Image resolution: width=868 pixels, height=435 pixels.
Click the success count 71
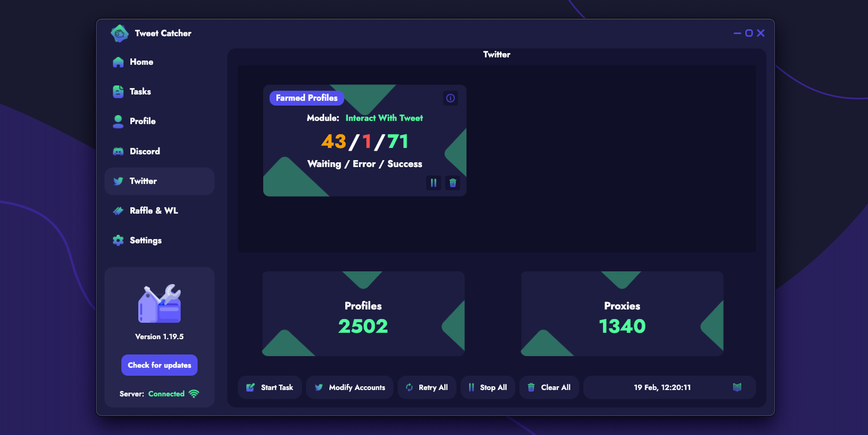pos(397,141)
